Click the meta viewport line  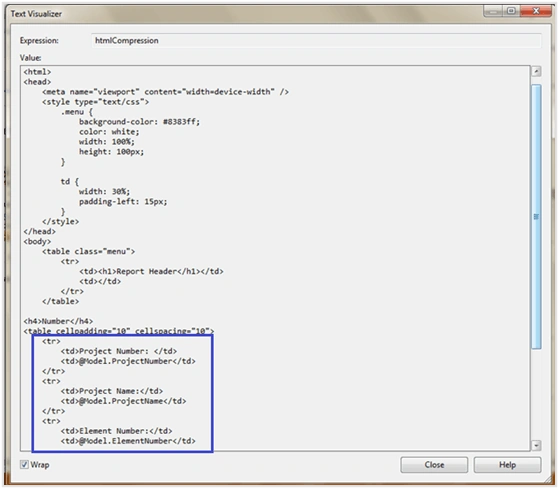(165, 92)
